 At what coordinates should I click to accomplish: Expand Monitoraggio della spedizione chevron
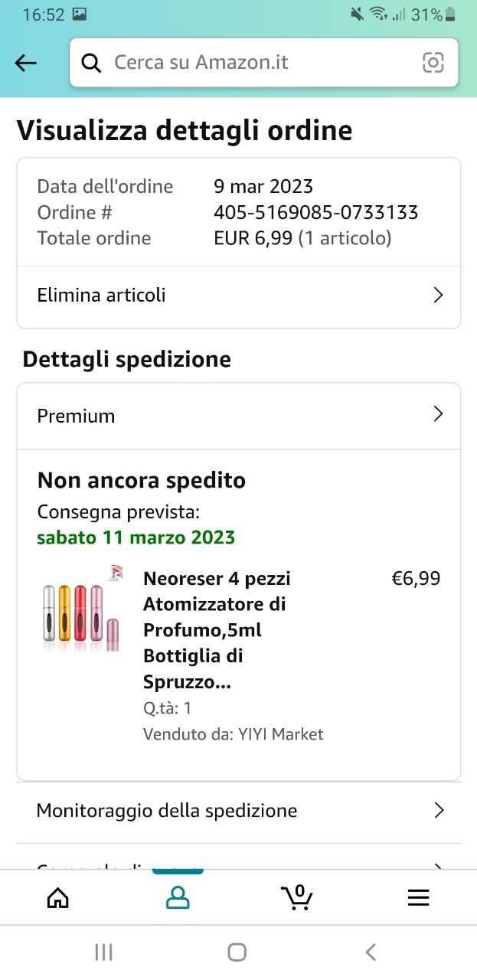click(x=439, y=811)
